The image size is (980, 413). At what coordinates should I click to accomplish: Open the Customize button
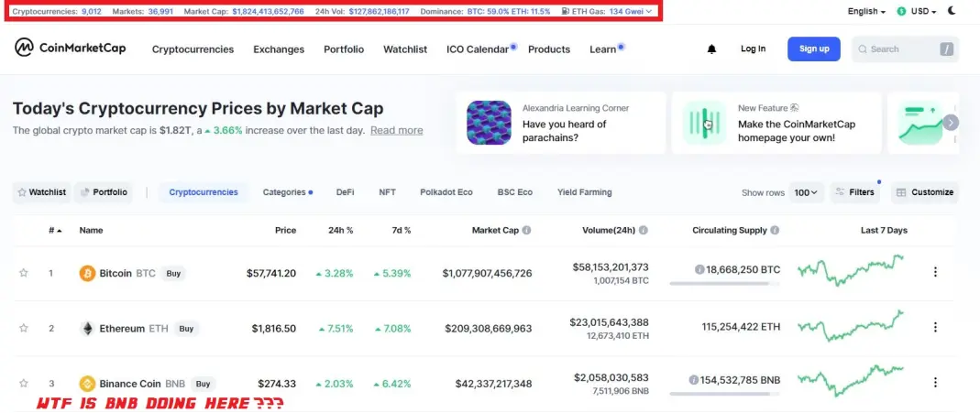pos(925,192)
